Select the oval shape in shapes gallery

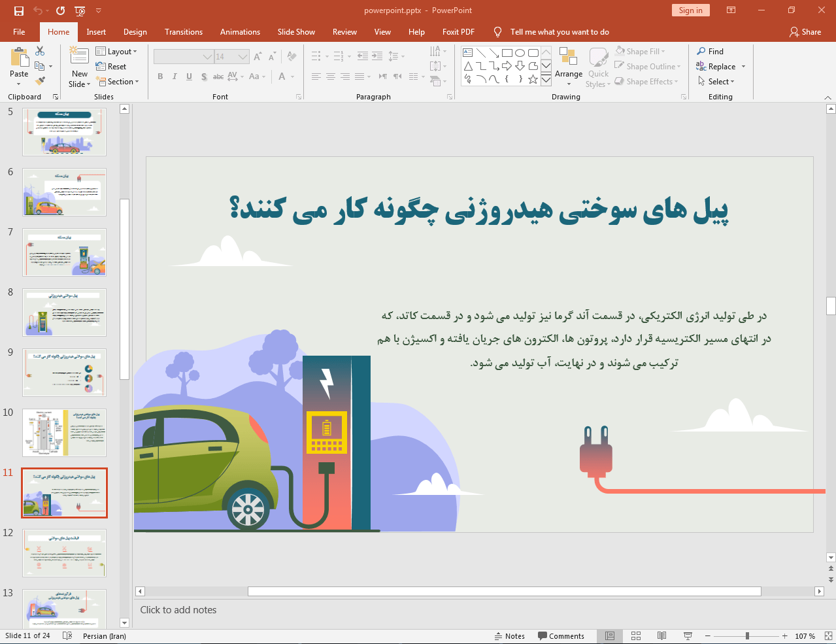tap(520, 53)
